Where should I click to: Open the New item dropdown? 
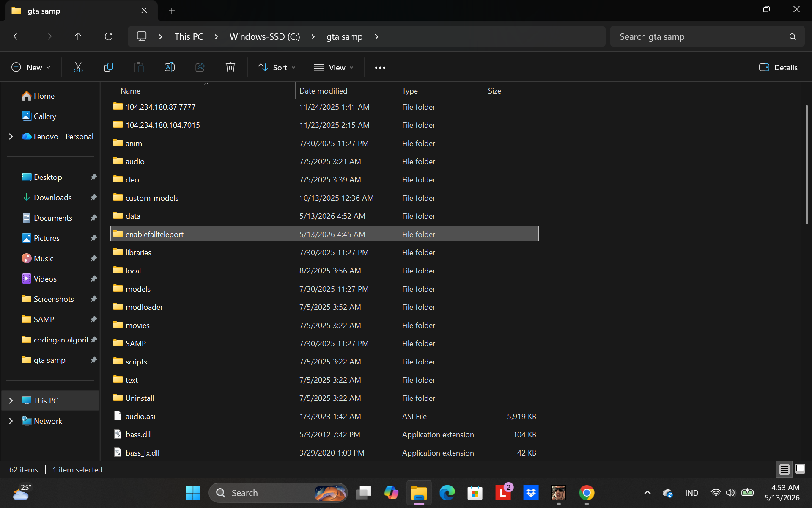click(30, 67)
